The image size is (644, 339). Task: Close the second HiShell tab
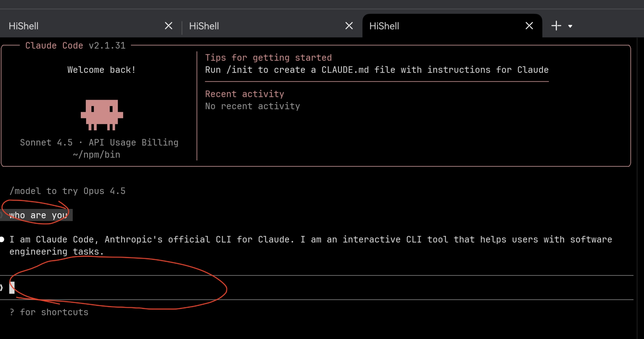pos(349,26)
